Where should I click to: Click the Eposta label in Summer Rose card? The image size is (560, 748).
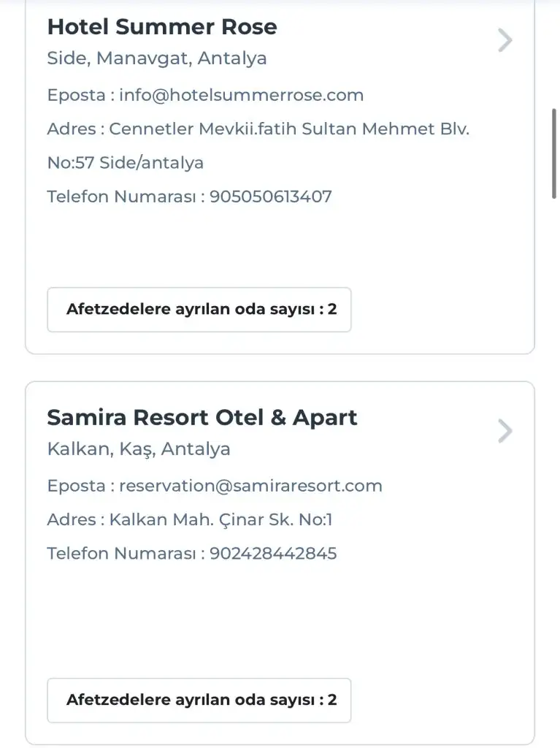pos(76,95)
